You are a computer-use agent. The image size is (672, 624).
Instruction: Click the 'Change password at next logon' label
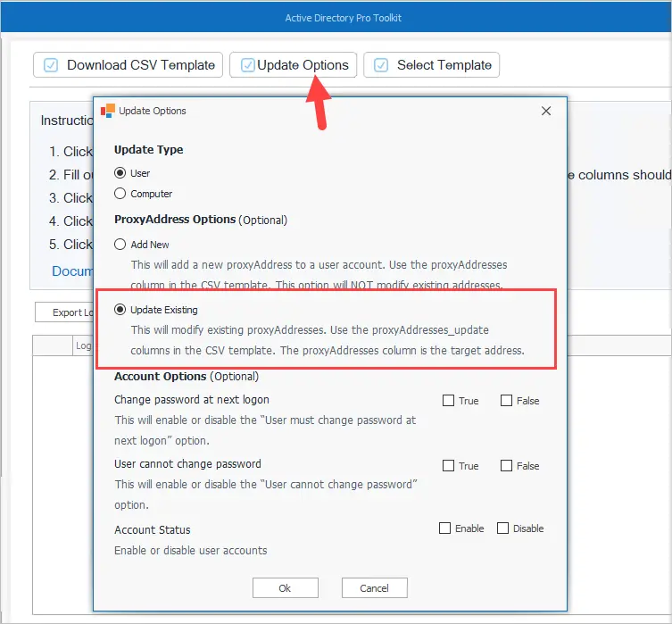pyautogui.click(x=192, y=399)
